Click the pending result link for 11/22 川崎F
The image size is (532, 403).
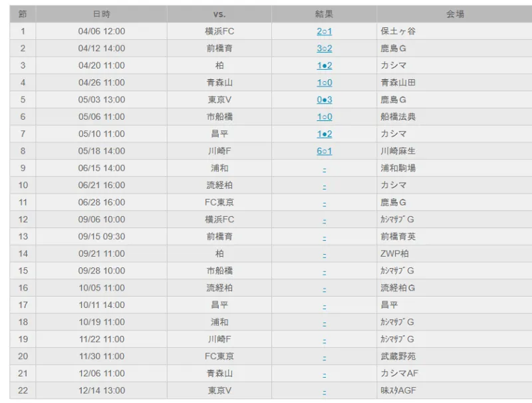click(325, 340)
